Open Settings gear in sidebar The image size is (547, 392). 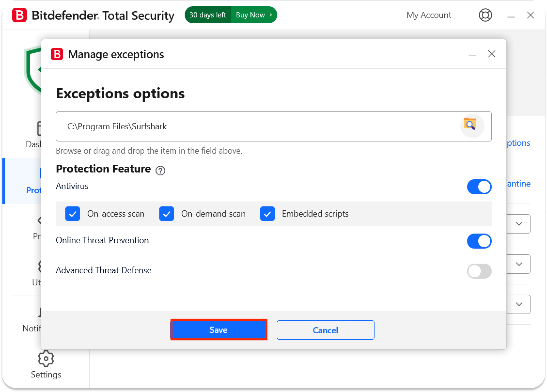(46, 359)
